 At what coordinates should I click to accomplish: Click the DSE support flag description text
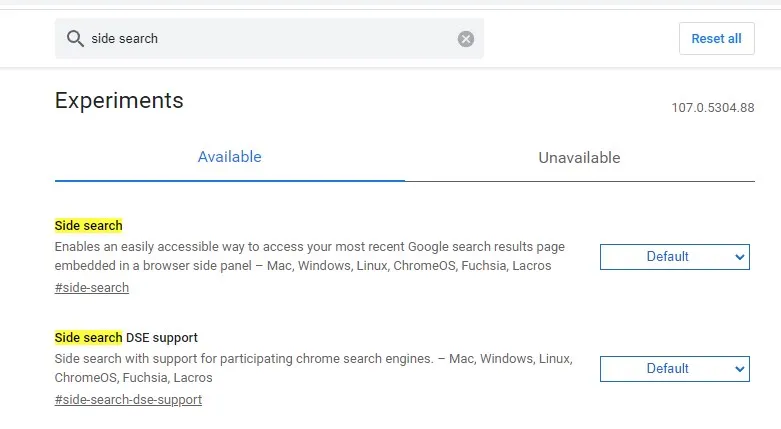click(312, 368)
